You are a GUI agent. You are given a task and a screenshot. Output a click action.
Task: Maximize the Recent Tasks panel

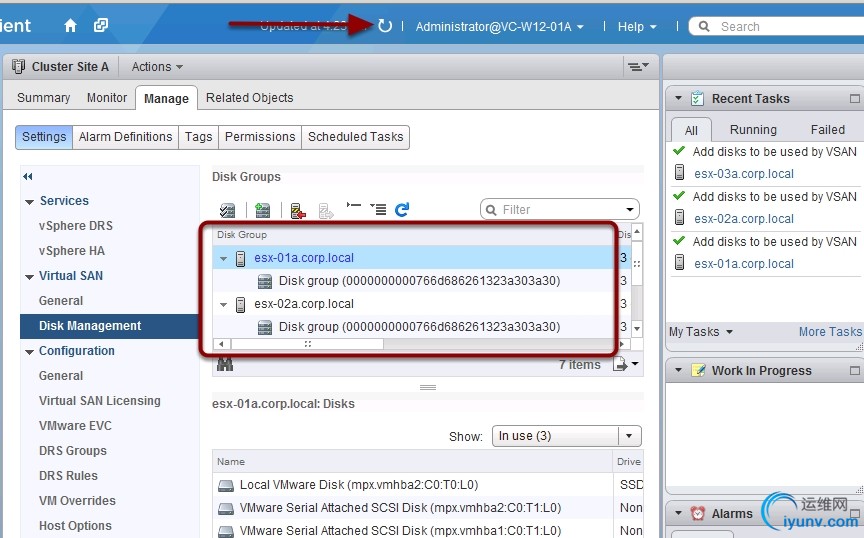pyautogui.click(x=855, y=99)
